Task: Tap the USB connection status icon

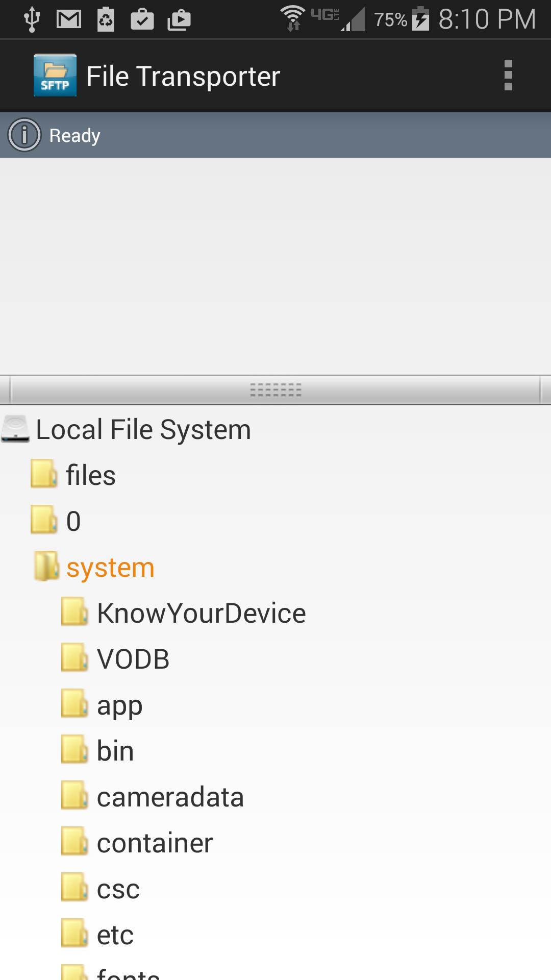Action: (32, 19)
